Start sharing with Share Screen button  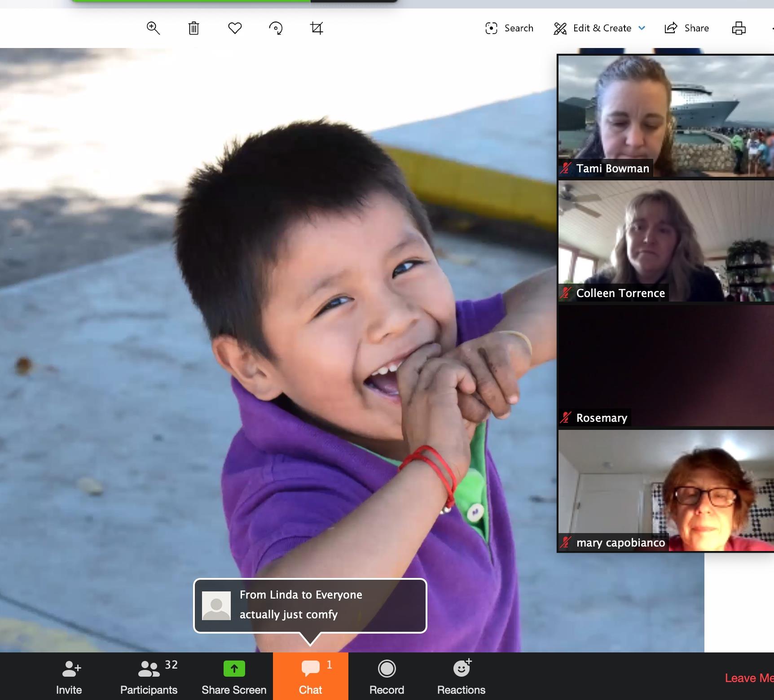coord(234,677)
